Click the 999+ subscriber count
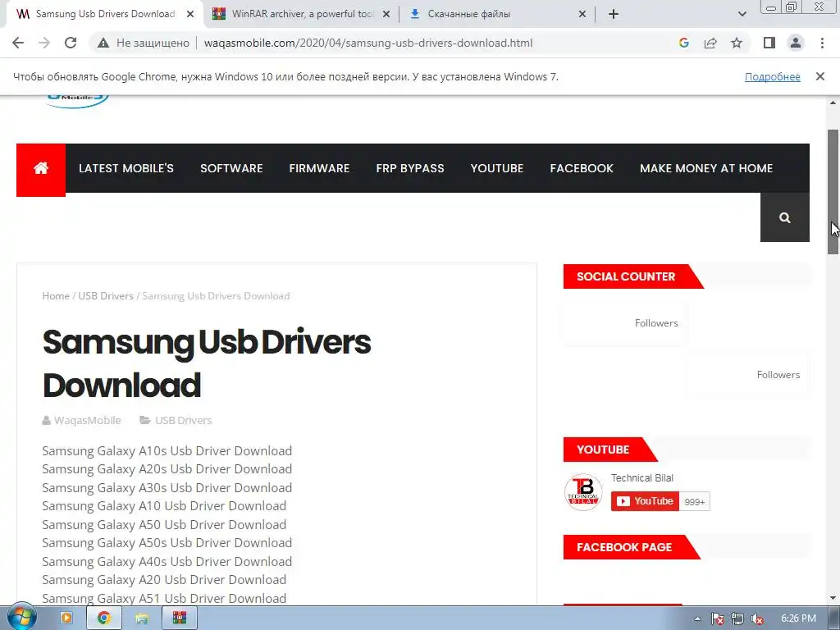 pyautogui.click(x=695, y=502)
